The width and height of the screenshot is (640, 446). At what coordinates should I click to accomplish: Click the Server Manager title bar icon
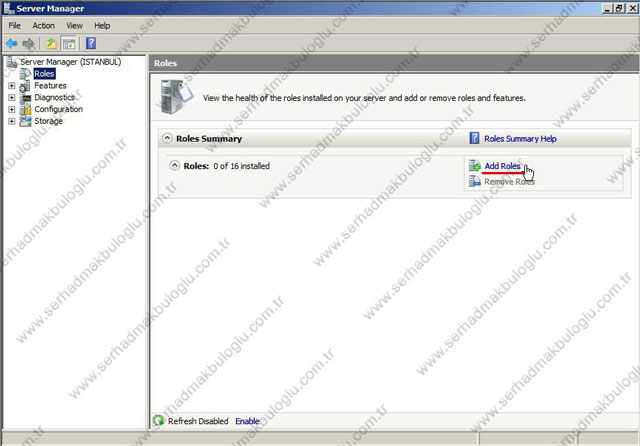(x=9, y=8)
